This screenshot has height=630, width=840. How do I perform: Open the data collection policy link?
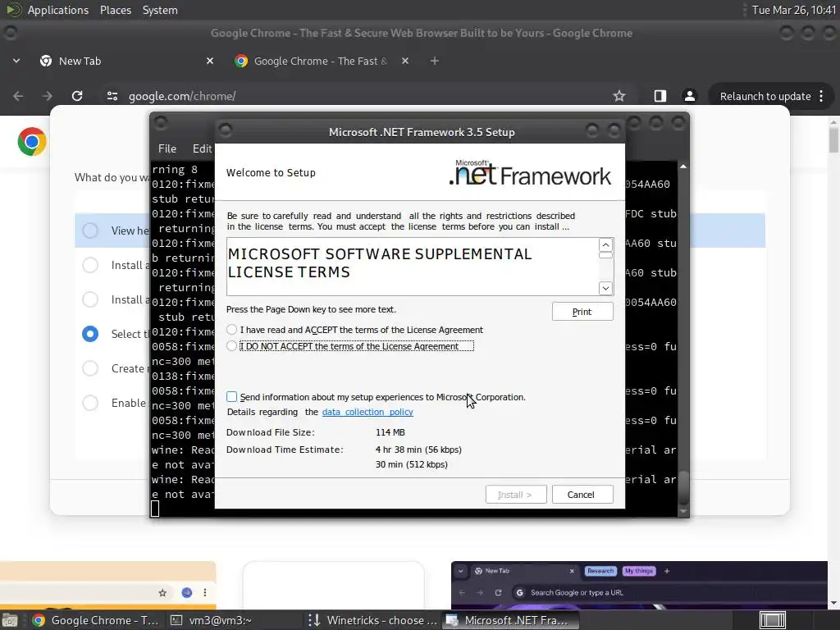(x=367, y=412)
